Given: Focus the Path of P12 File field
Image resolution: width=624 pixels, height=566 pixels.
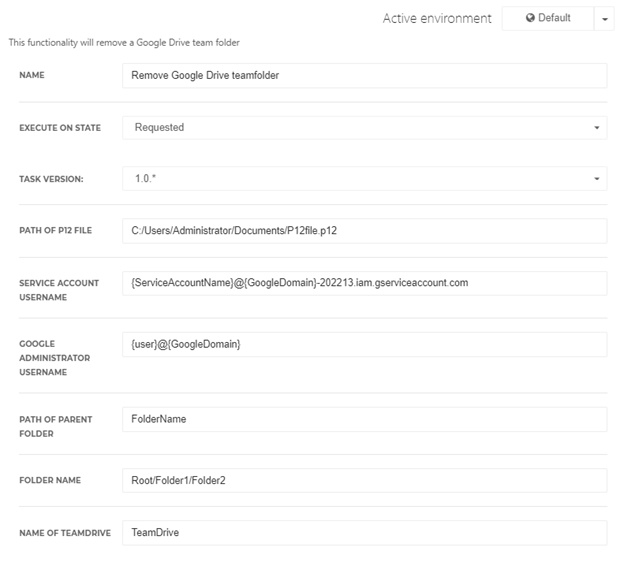Looking at the screenshot, I should [365, 231].
